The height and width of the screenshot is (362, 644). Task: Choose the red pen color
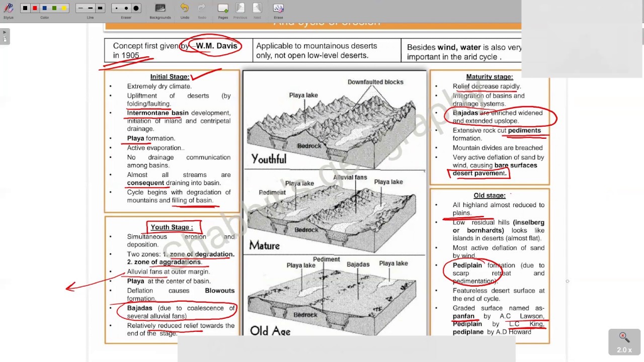35,8
